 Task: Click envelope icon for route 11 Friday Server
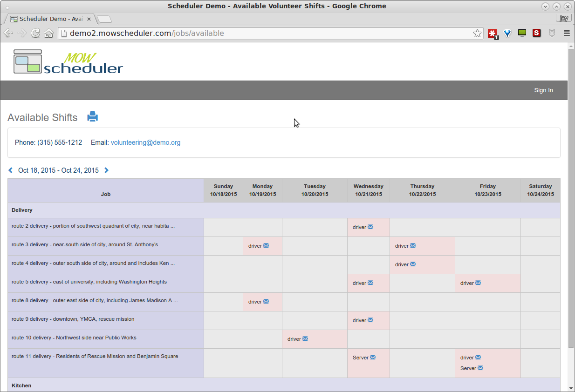click(480, 368)
